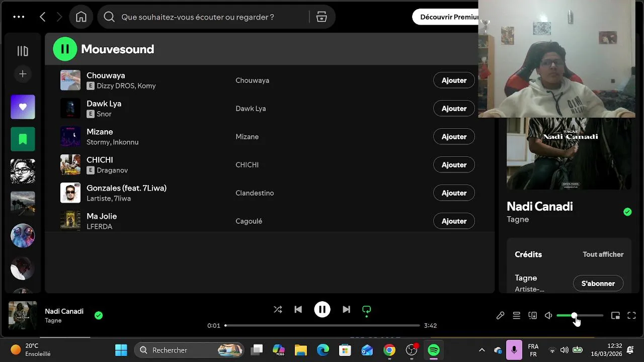The height and width of the screenshot is (362, 644).
Task: Adjust the volume slider
Action: (580, 316)
